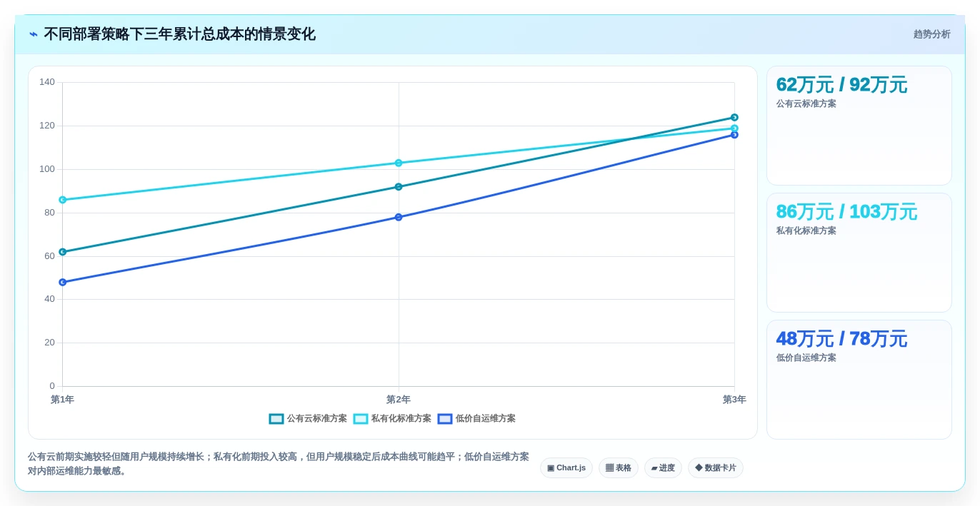Click the 低价自运维 data point at 第2年 (78)
The width and height of the screenshot is (980, 506).
click(399, 217)
